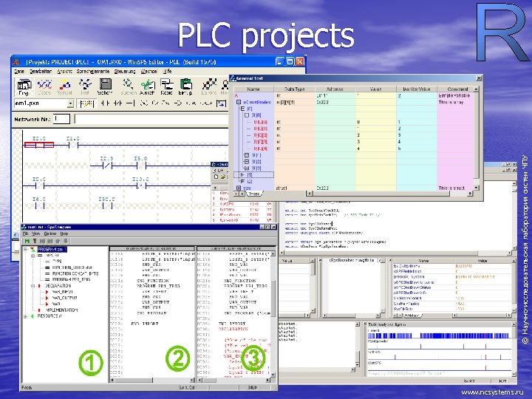Screen dimensions: 532x399
Task: Click the Name column header in General Test
Action: point(253,89)
